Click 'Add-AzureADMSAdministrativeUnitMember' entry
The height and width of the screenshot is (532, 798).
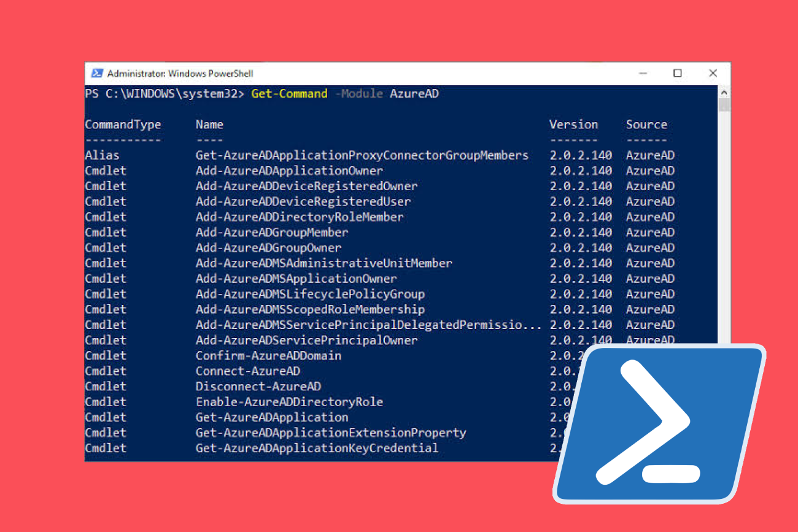(324, 263)
